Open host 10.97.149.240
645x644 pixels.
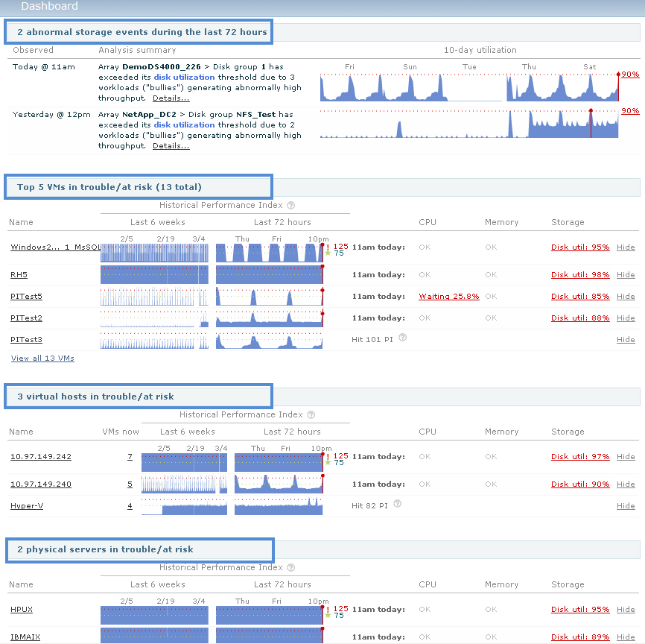coord(41,484)
